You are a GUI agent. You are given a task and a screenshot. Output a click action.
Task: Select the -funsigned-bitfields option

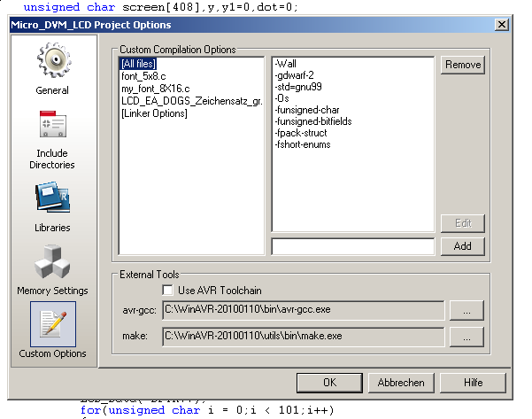coord(312,121)
